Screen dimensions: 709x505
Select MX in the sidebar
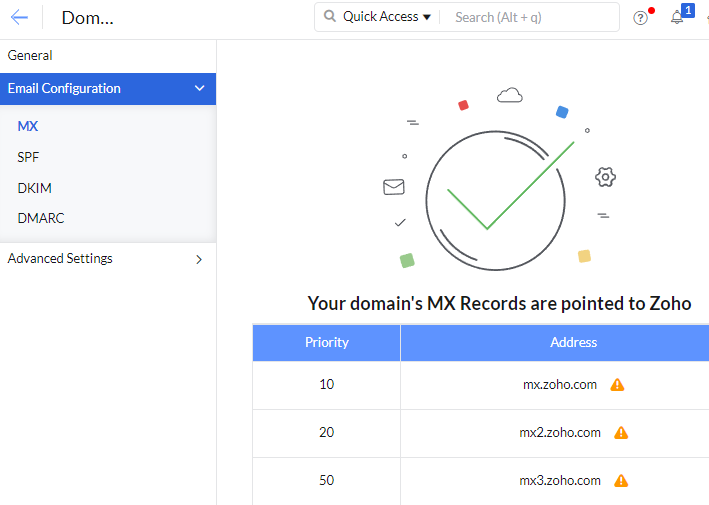[28, 126]
